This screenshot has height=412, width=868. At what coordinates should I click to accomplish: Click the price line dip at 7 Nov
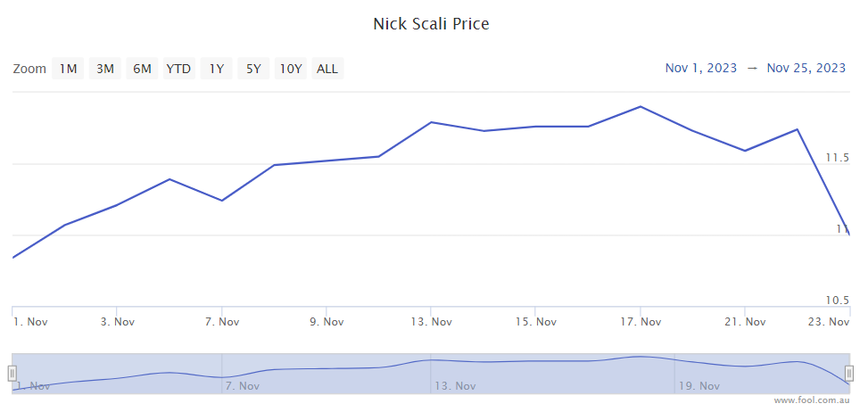tap(221, 201)
